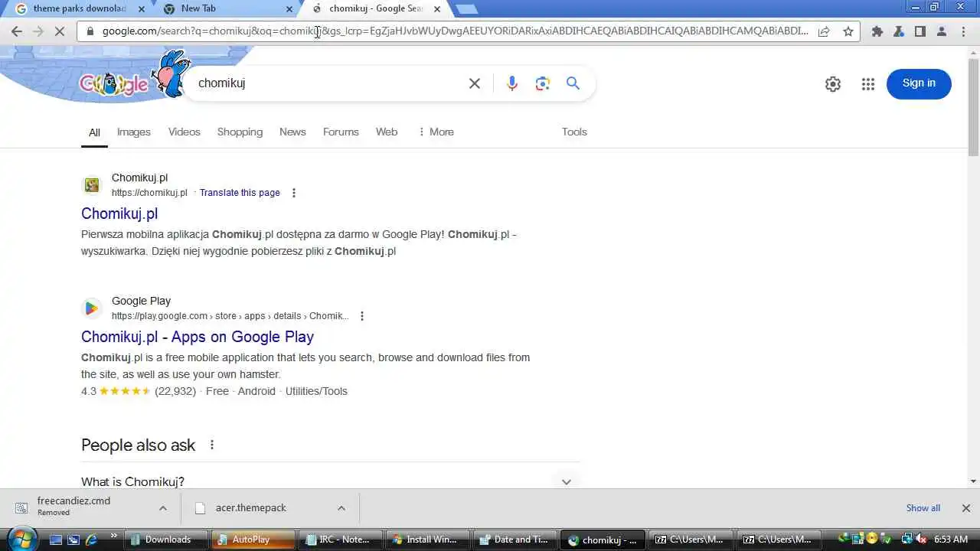Switch to IRC - Notepad taskbar window

coord(341,540)
